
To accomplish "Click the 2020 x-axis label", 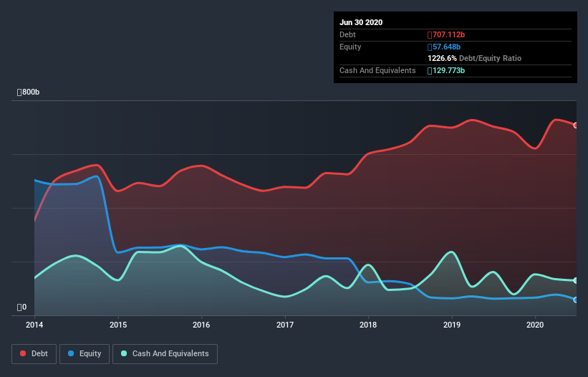I will tap(535, 325).
